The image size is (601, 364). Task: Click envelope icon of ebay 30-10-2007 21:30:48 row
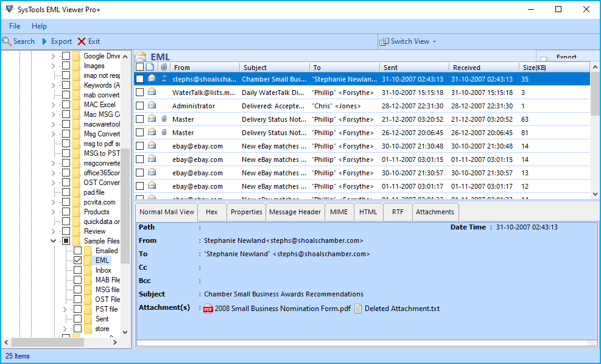pos(152,145)
